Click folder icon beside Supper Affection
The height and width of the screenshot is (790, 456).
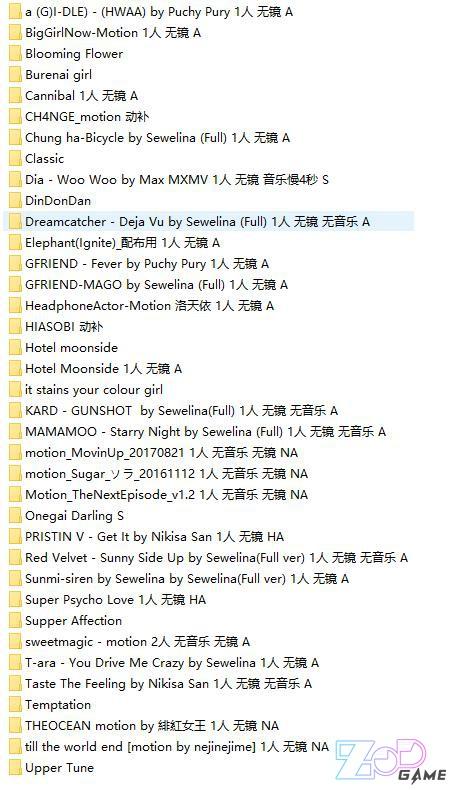[15, 621]
